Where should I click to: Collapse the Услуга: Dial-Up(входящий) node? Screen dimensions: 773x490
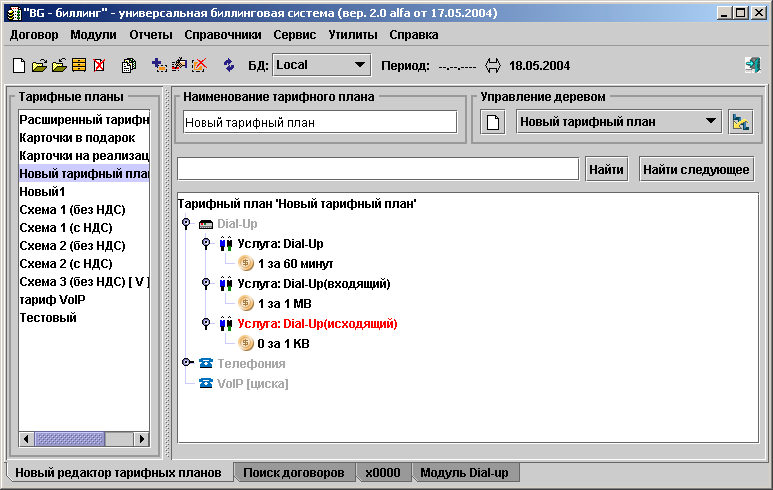(206, 284)
